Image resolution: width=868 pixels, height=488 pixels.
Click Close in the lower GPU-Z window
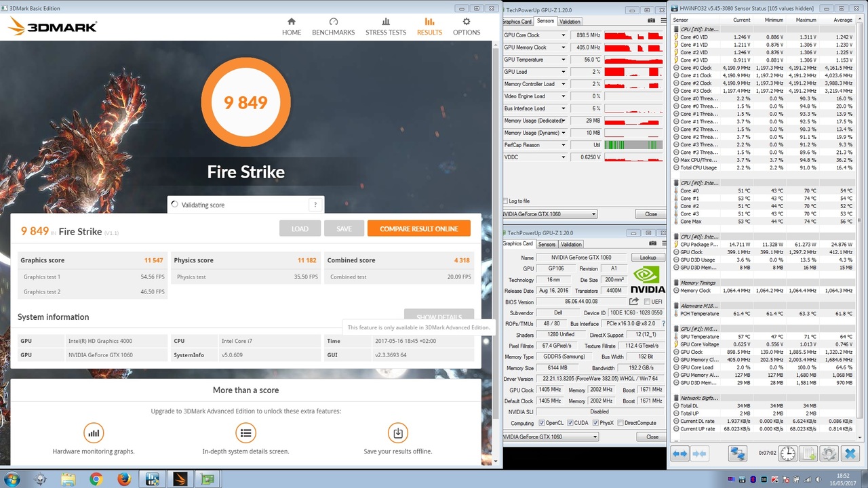[652, 436]
